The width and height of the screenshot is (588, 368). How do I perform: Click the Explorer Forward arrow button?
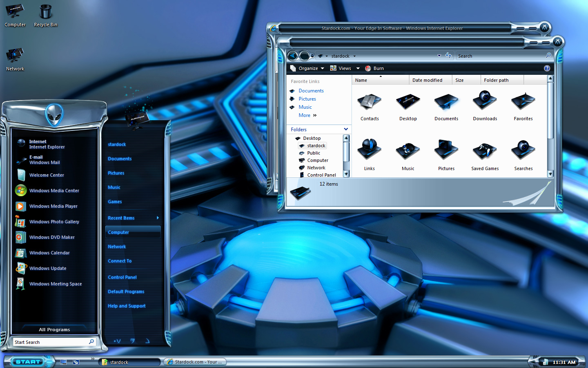(x=304, y=56)
